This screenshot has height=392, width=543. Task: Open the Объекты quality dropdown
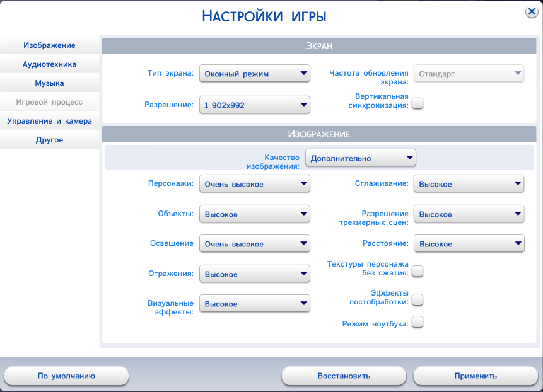(x=255, y=214)
